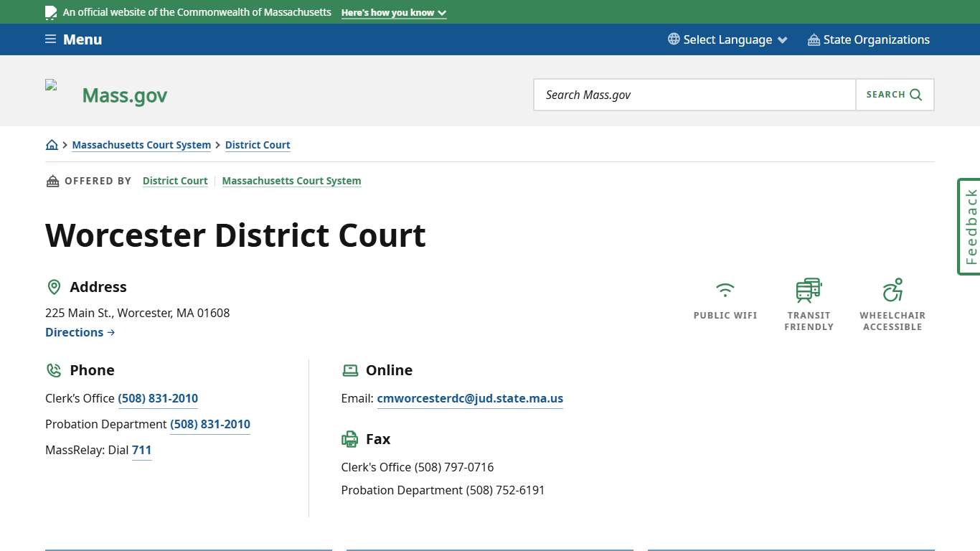The width and height of the screenshot is (980, 551).
Task: Click the breadcrumb home icon
Action: point(52,144)
